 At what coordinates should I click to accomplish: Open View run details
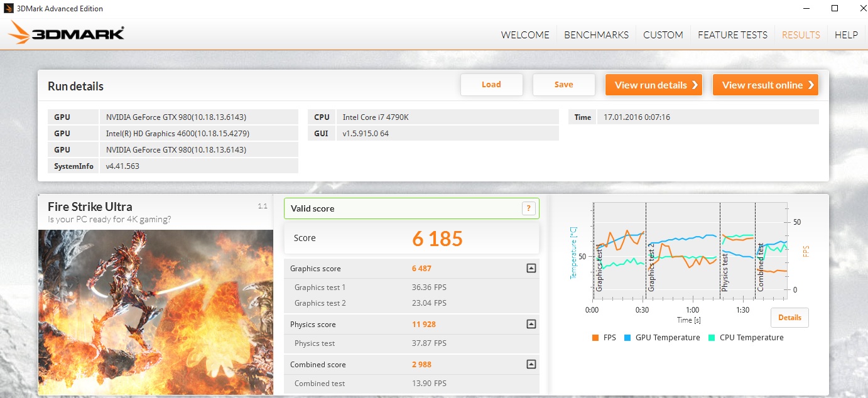pos(654,85)
